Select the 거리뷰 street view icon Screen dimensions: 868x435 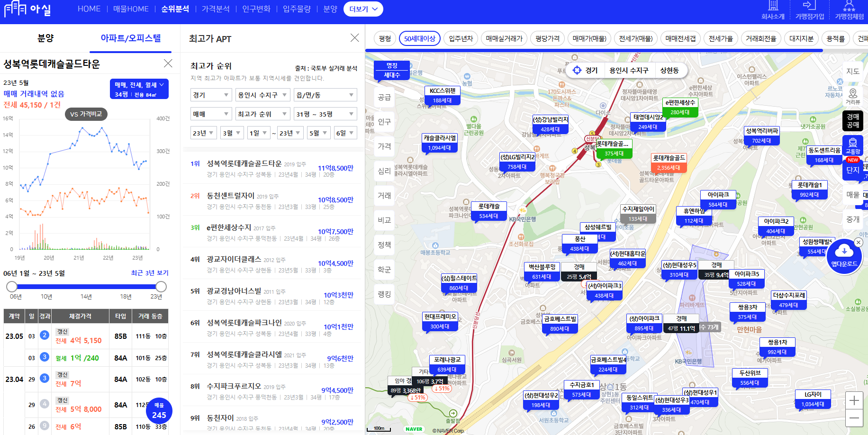853,96
